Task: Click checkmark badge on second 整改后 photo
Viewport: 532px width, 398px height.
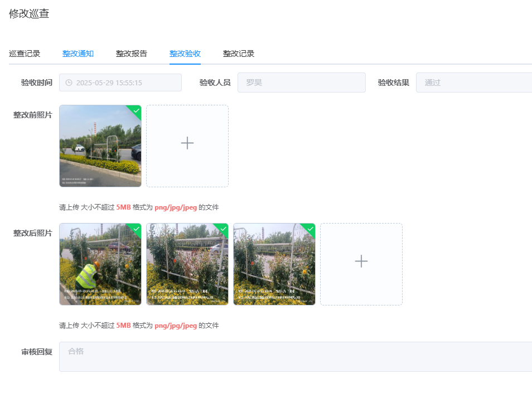Action: coord(223,229)
